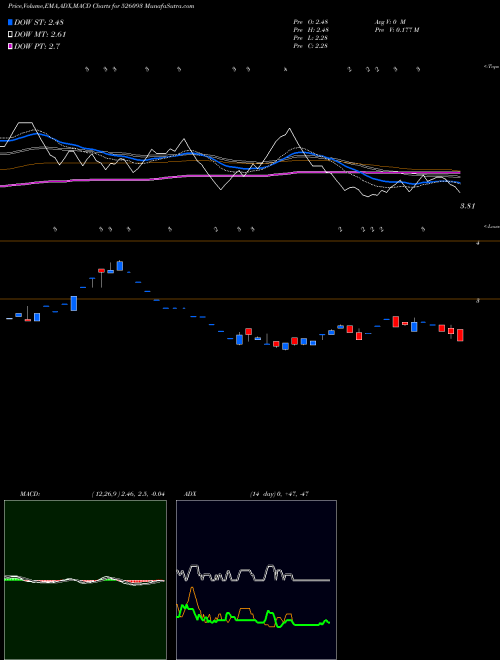Screen dimensions: 500x660
Task: Click the ADX (14 day) values text
Action: (279, 494)
